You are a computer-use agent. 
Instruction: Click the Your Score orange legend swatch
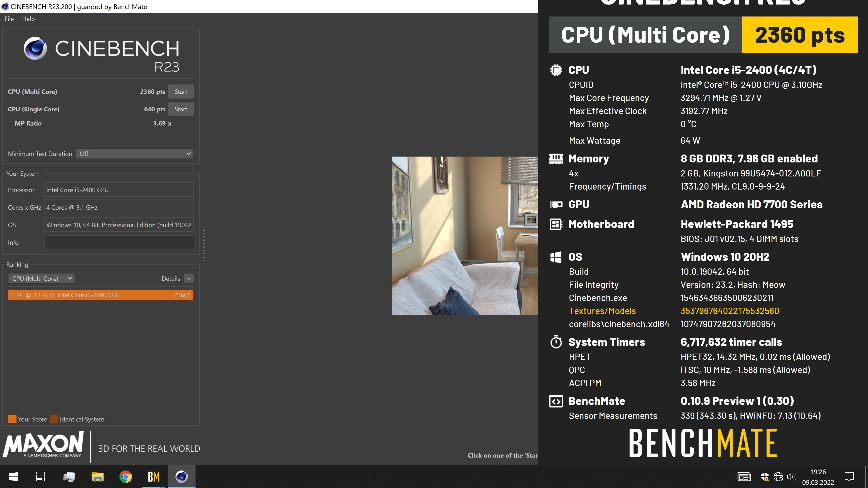12,419
